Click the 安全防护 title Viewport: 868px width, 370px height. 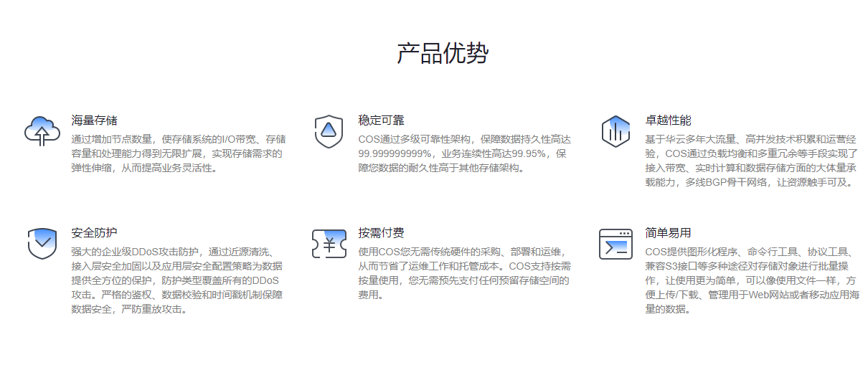[94, 233]
